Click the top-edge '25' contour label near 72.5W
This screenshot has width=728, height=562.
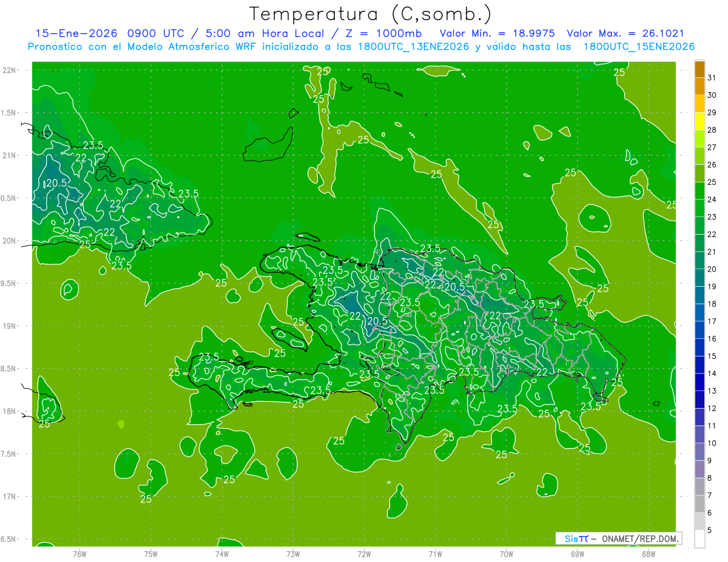click(x=323, y=71)
